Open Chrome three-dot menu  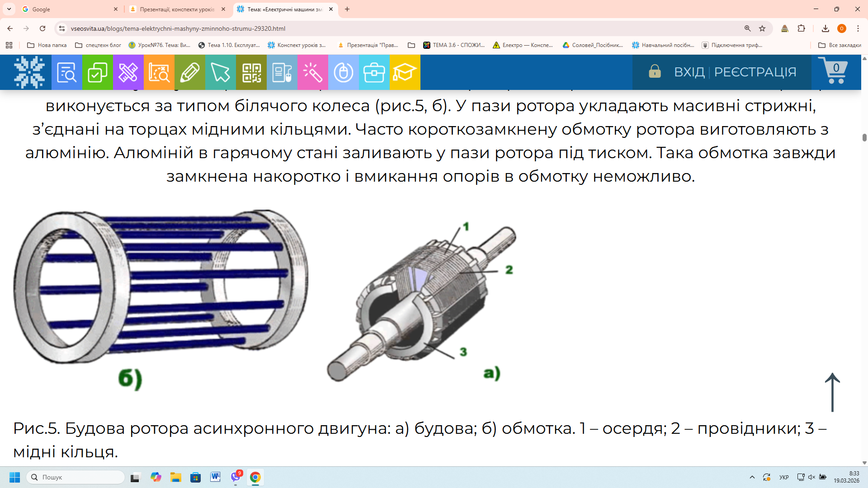[858, 28]
